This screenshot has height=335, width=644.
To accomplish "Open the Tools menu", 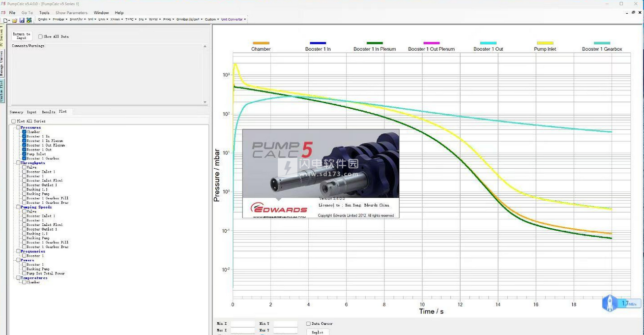I will coord(44,13).
